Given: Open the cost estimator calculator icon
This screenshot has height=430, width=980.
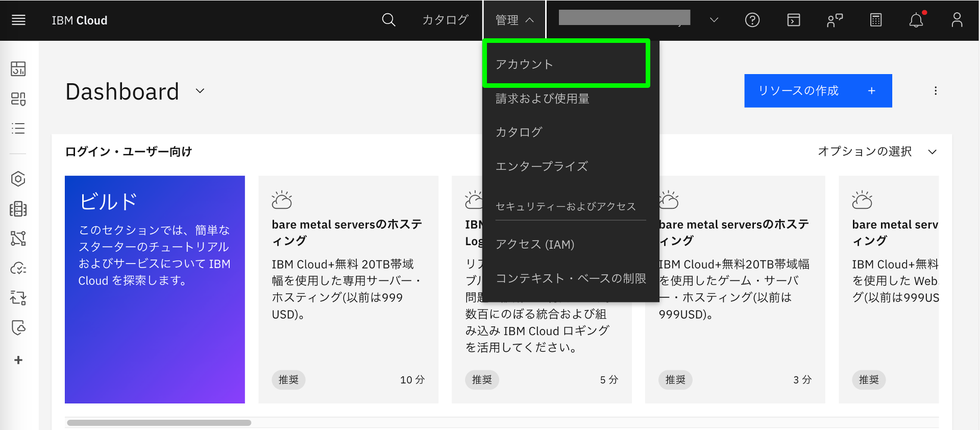Looking at the screenshot, I should tap(876, 20).
